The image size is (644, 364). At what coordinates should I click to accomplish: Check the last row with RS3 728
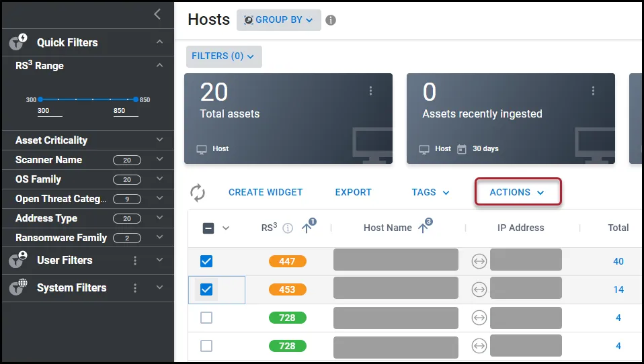click(206, 346)
